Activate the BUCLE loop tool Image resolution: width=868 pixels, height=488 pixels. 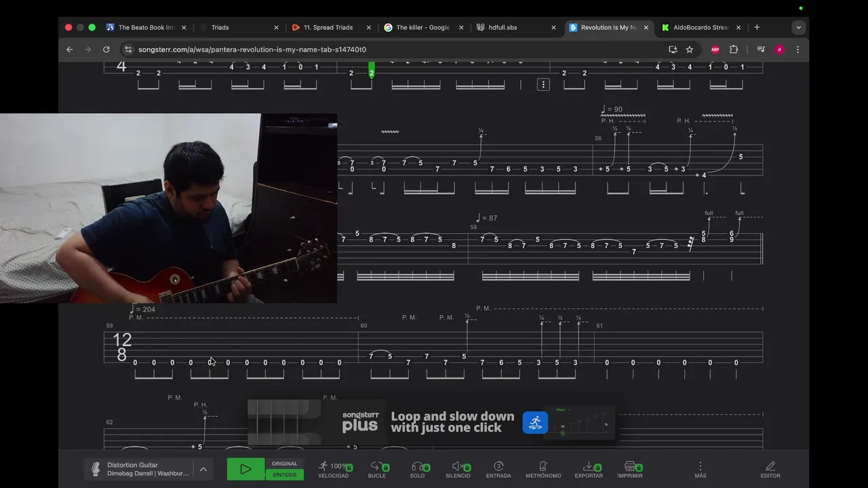[x=377, y=470]
